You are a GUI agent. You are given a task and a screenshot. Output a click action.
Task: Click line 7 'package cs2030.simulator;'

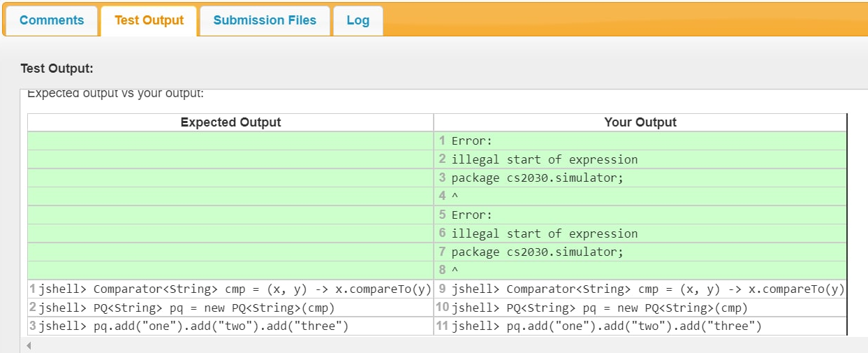coord(537,252)
